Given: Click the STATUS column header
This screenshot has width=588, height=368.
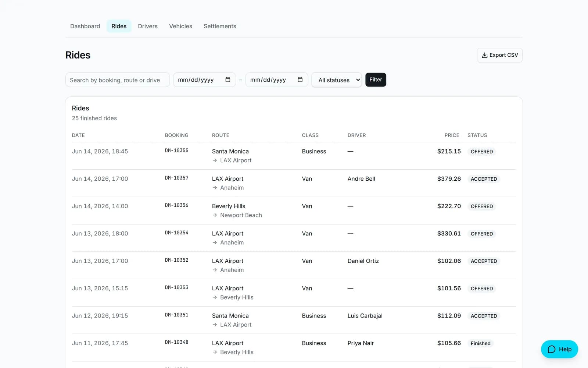Looking at the screenshot, I should point(477,135).
